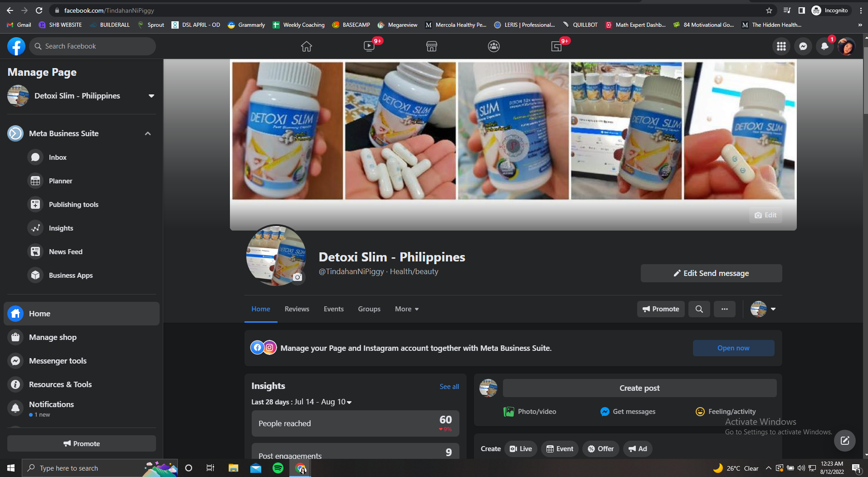Open the notifications bell
The width and height of the screenshot is (868, 477).
point(824,46)
